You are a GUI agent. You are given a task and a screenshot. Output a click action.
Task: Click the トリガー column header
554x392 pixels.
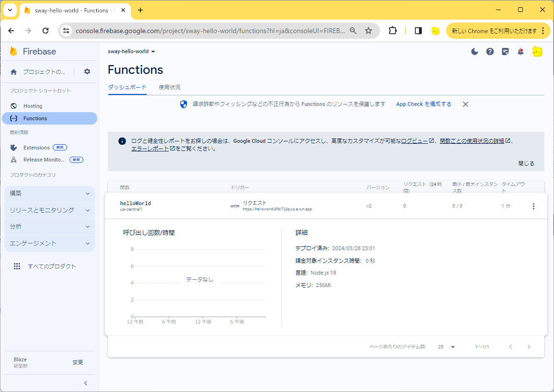pos(240,187)
